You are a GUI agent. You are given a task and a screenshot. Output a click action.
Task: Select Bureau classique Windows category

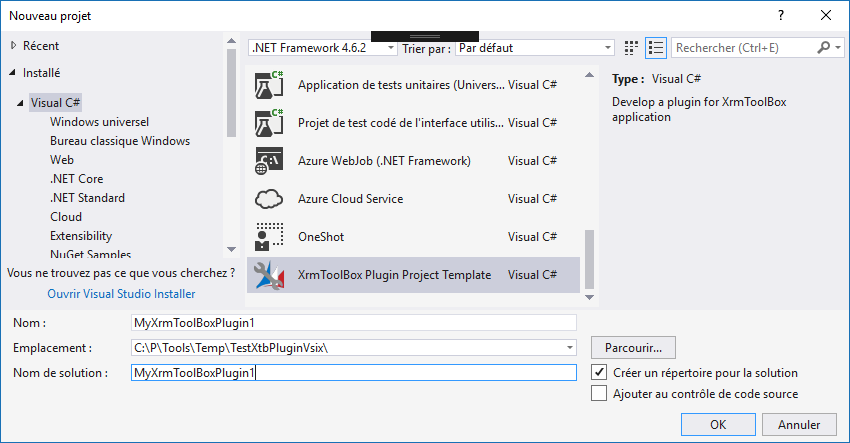pos(120,141)
